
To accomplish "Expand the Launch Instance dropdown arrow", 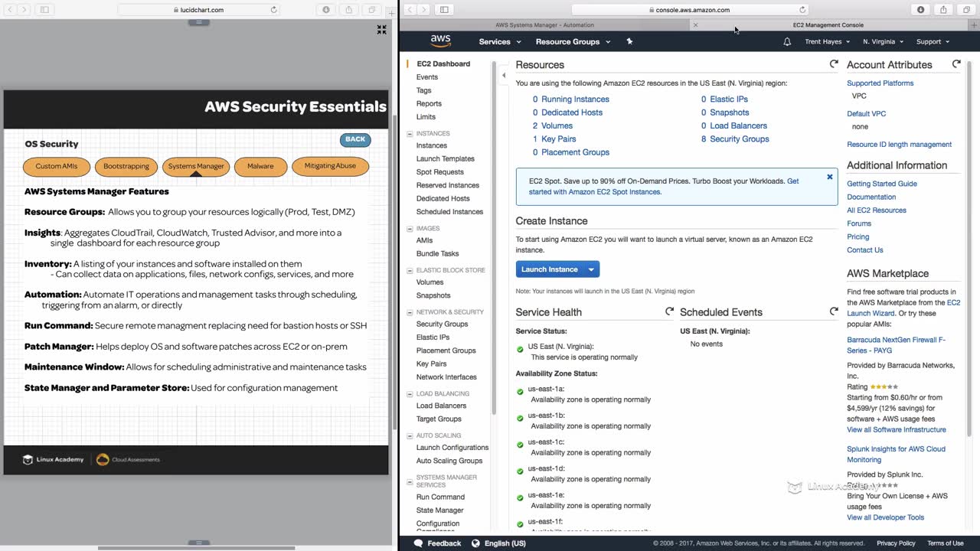I will (591, 269).
